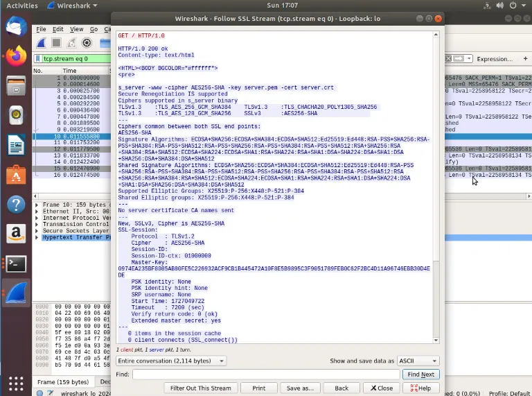Click the scroll-up arrow of the stream text

436,35
